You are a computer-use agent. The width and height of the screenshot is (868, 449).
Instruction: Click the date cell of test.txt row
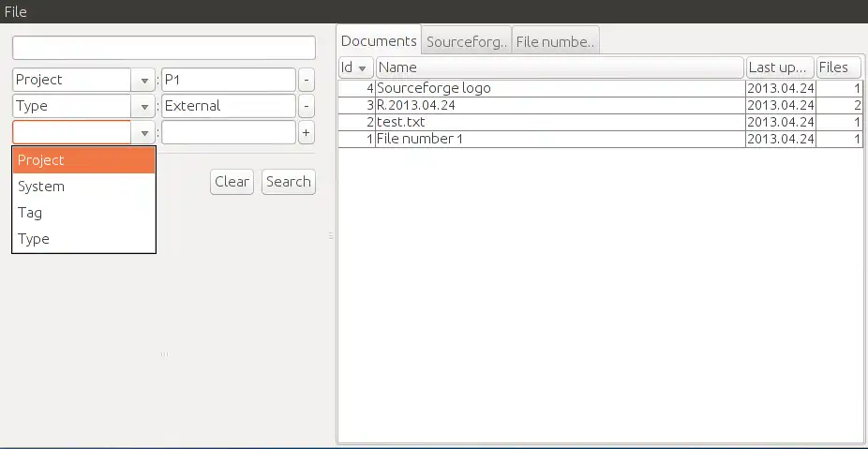click(781, 123)
